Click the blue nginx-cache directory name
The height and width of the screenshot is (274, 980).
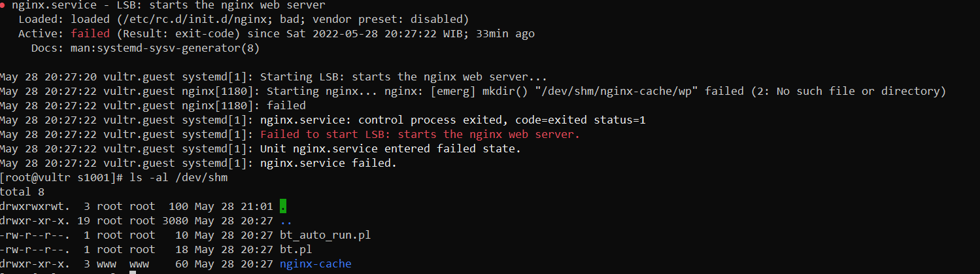click(315, 264)
